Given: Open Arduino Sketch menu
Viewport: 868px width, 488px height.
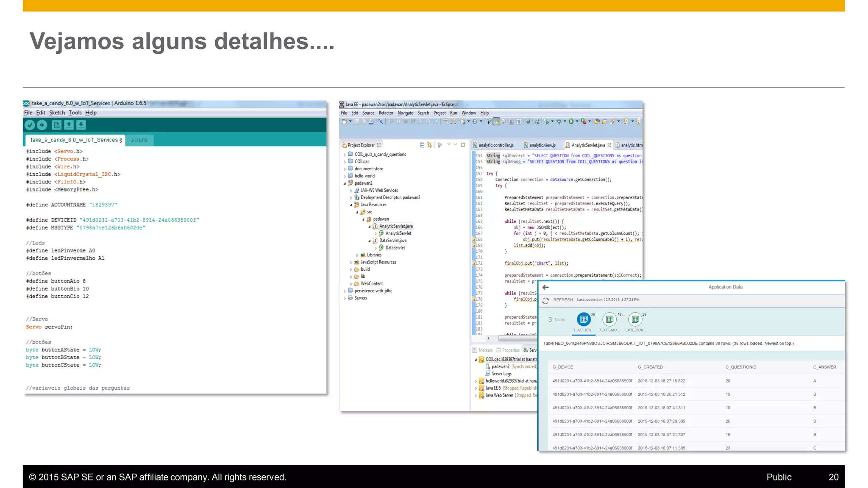Looking at the screenshot, I should [x=57, y=113].
